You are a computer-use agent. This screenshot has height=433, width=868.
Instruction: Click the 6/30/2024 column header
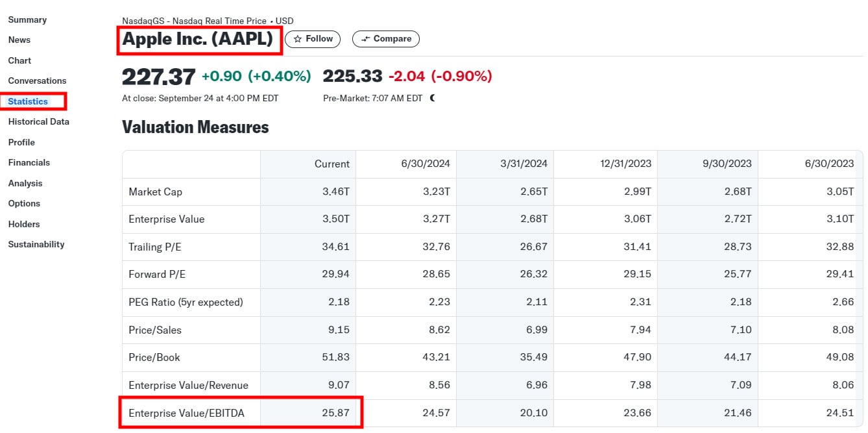[426, 164]
